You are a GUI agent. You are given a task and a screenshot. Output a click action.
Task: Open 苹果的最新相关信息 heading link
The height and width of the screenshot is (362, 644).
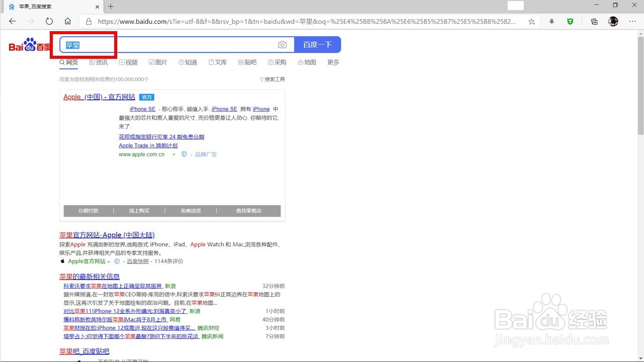(x=90, y=277)
